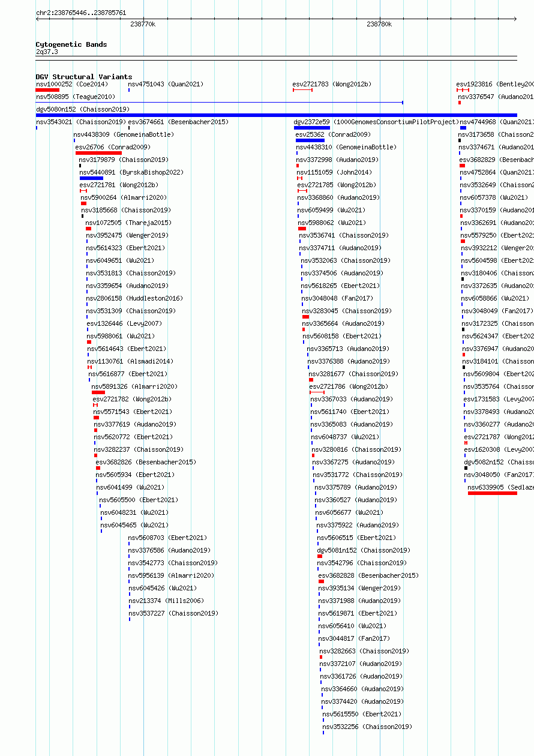This screenshot has height=756, width=534.
Task: Click nsv6057378 (Wu2021) label
Action: 494,198
